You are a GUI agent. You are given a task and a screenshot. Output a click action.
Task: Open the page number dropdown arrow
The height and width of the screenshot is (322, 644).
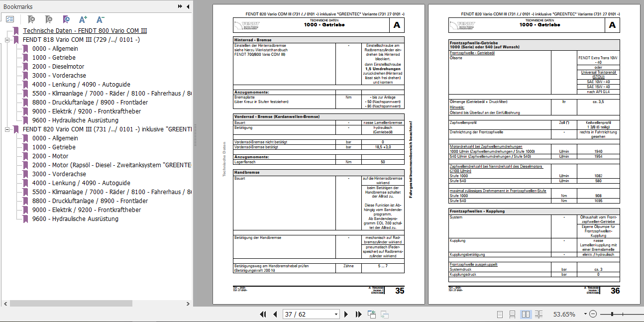[x=336, y=314]
